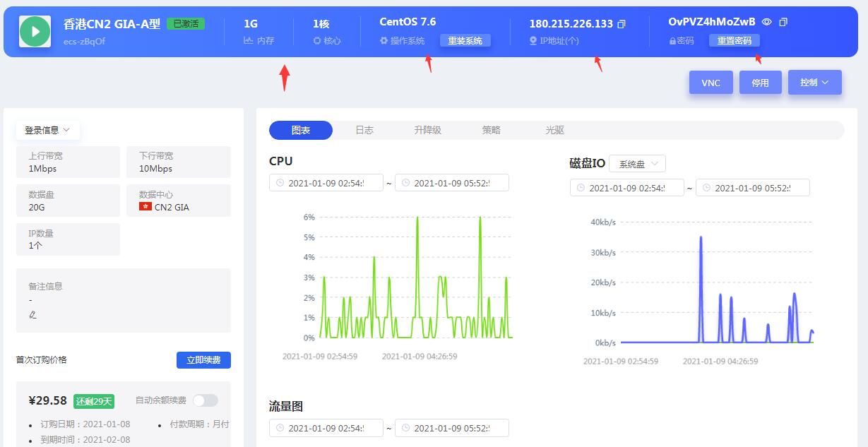Click the 首次订购价格 label

42,359
